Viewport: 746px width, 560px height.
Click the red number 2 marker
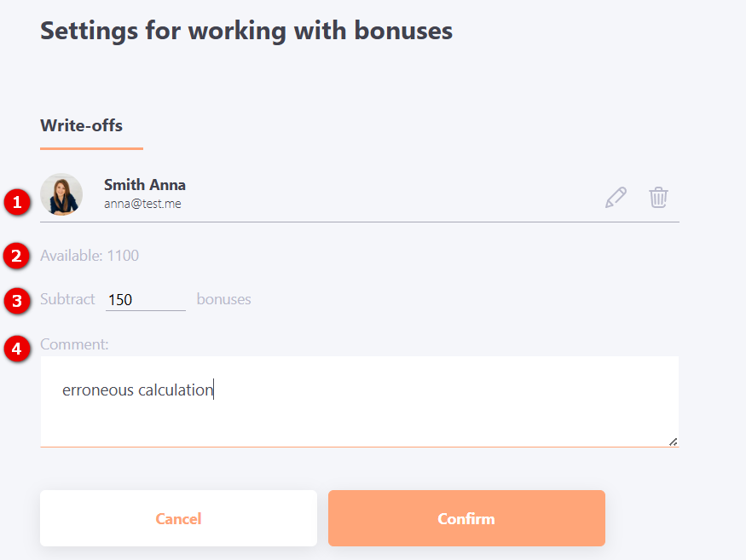15,255
